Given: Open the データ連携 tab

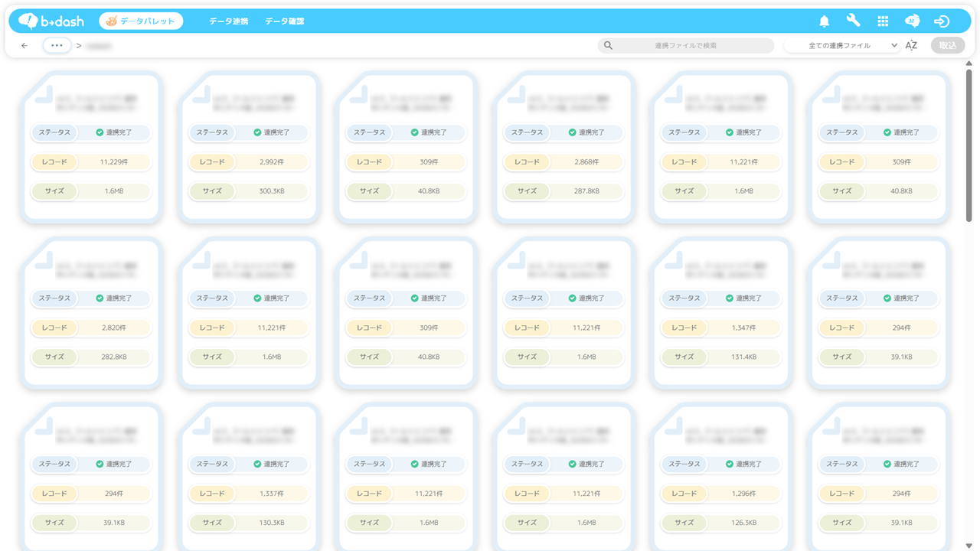Looking at the screenshot, I should tap(228, 21).
